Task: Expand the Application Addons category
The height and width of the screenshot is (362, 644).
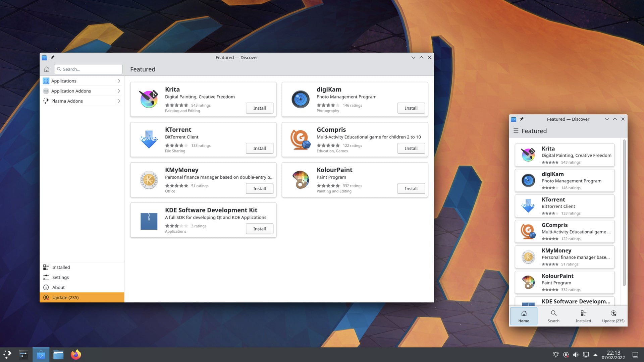Action: pos(82,91)
